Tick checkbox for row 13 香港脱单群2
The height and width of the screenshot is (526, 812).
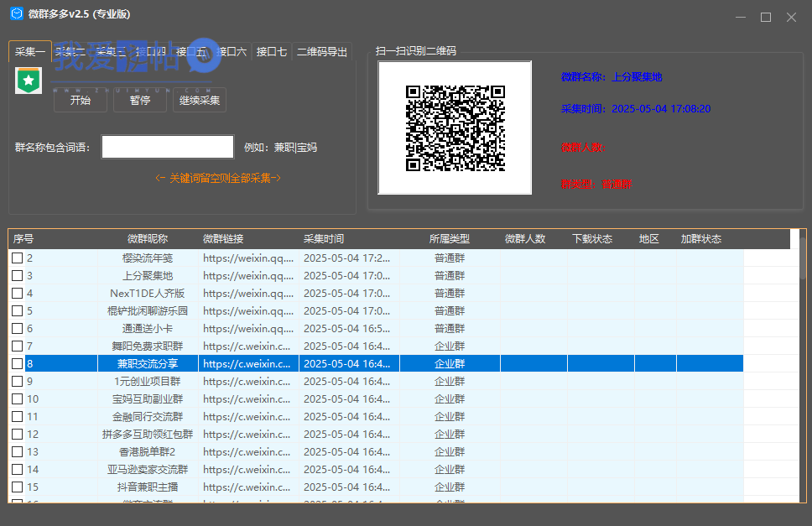pyautogui.click(x=17, y=451)
